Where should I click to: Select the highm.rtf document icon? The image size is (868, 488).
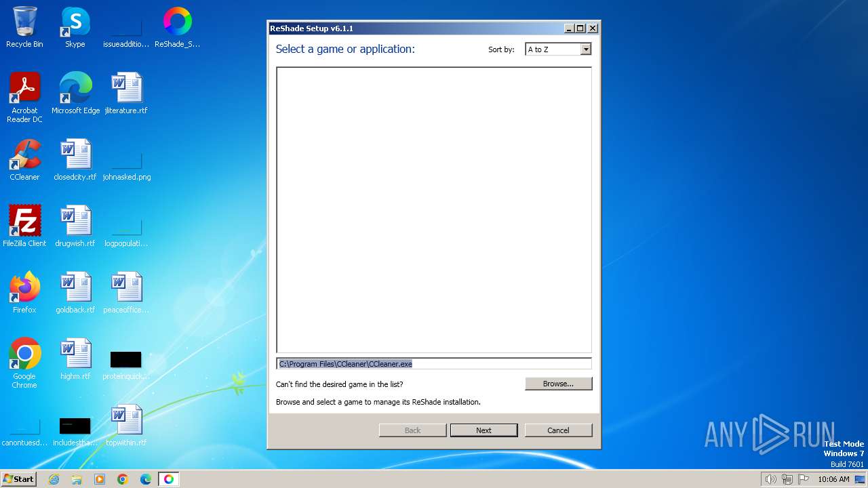pos(75,359)
